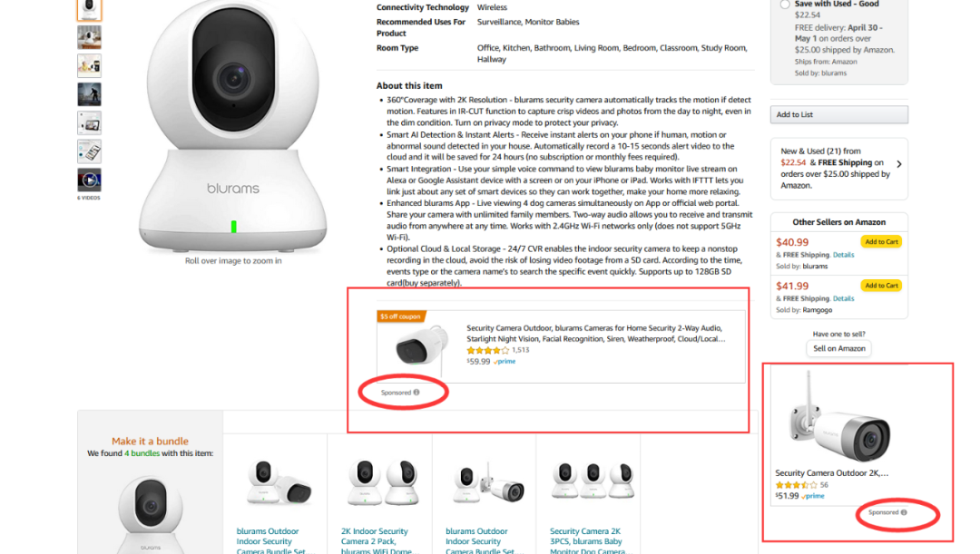Click prime badge under $51.99 price
This screenshot has height=554, width=980.
pos(813,497)
